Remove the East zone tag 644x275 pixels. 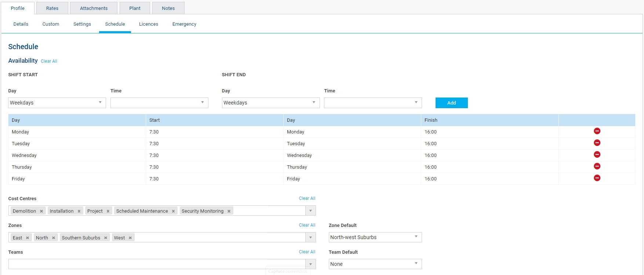coord(28,238)
